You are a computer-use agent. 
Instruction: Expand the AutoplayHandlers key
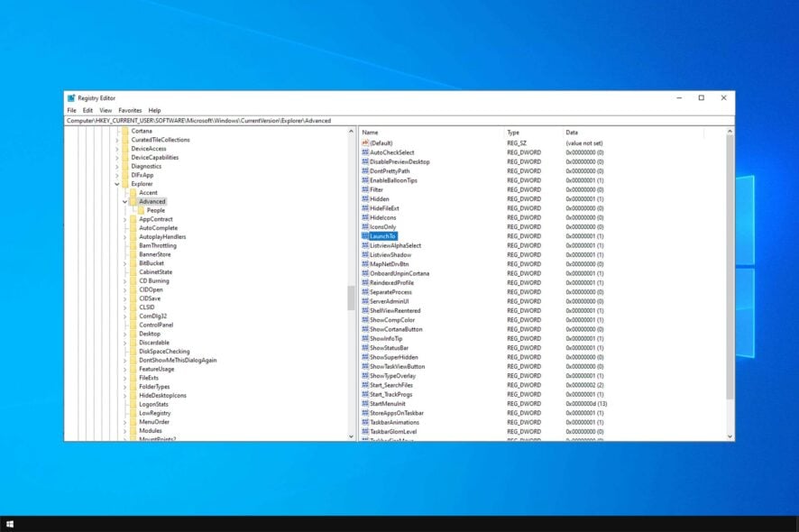(124, 237)
